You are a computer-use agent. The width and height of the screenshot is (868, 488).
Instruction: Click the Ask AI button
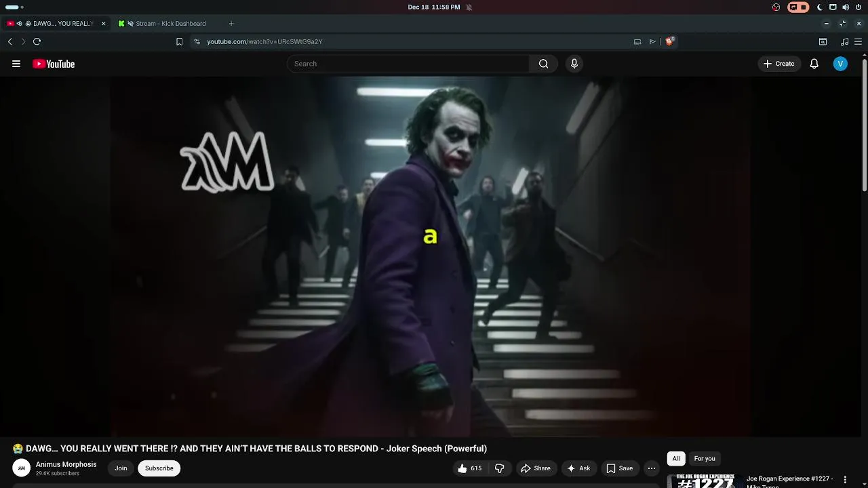(x=578, y=468)
